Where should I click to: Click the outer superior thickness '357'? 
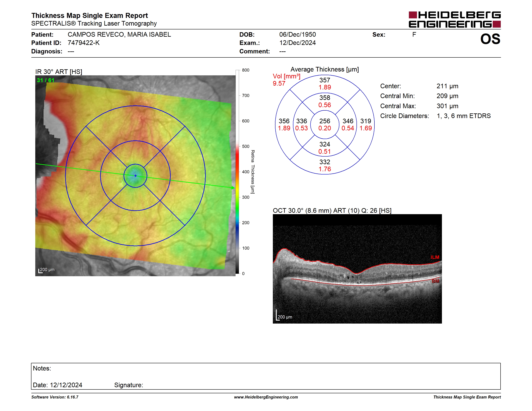(x=325, y=80)
